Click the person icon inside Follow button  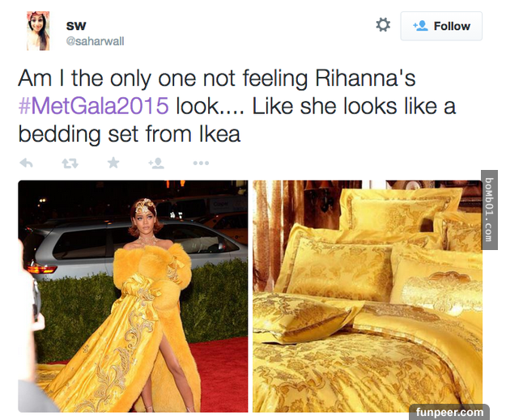click(420, 26)
